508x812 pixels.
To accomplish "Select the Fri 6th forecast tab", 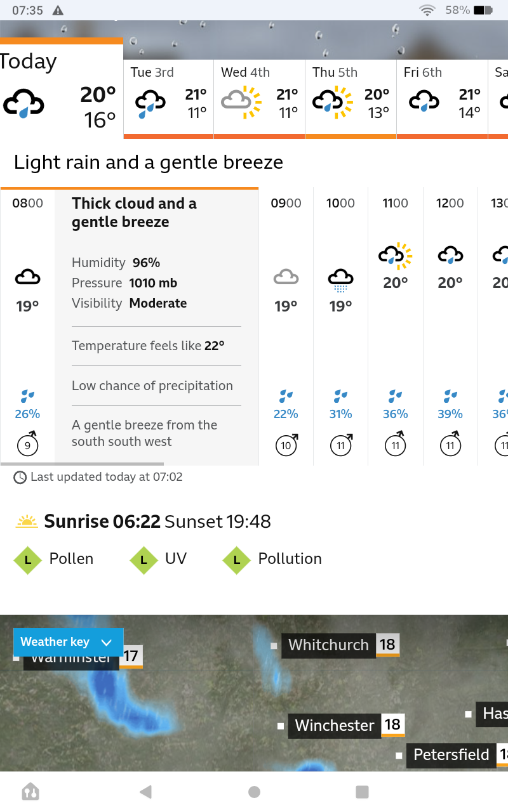I will point(443,99).
